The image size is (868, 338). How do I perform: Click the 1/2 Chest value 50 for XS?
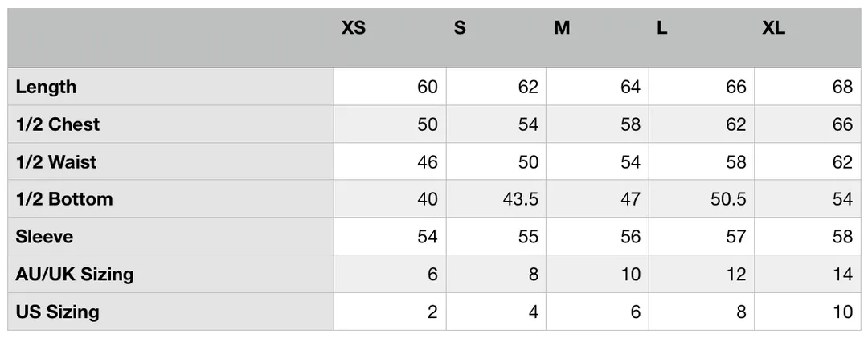pyautogui.click(x=428, y=124)
